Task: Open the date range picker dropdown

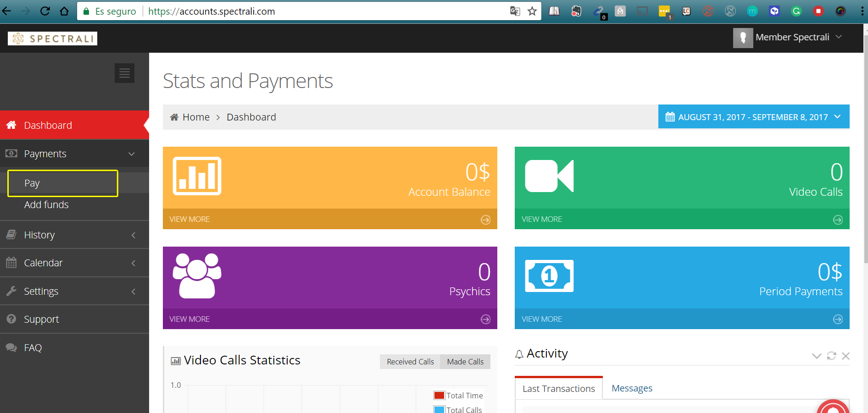Action: point(753,117)
